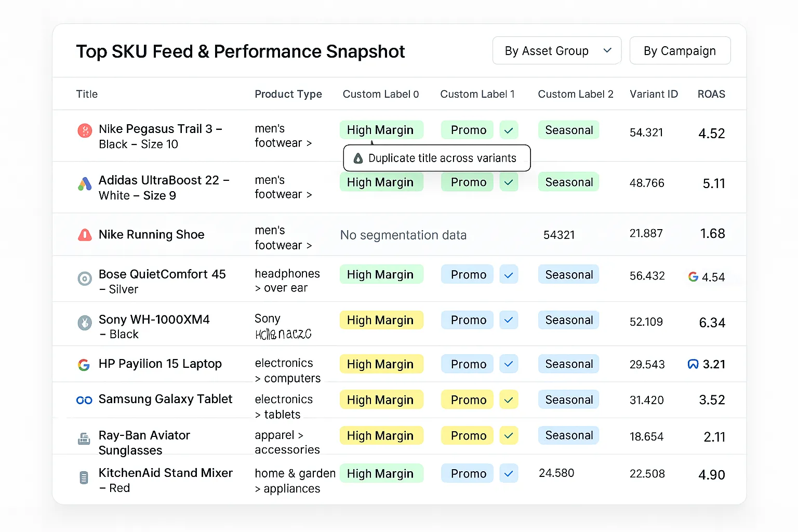This screenshot has height=532, width=798.
Task: Select HP Pavilion 15 Laptop title
Action: click(160, 364)
